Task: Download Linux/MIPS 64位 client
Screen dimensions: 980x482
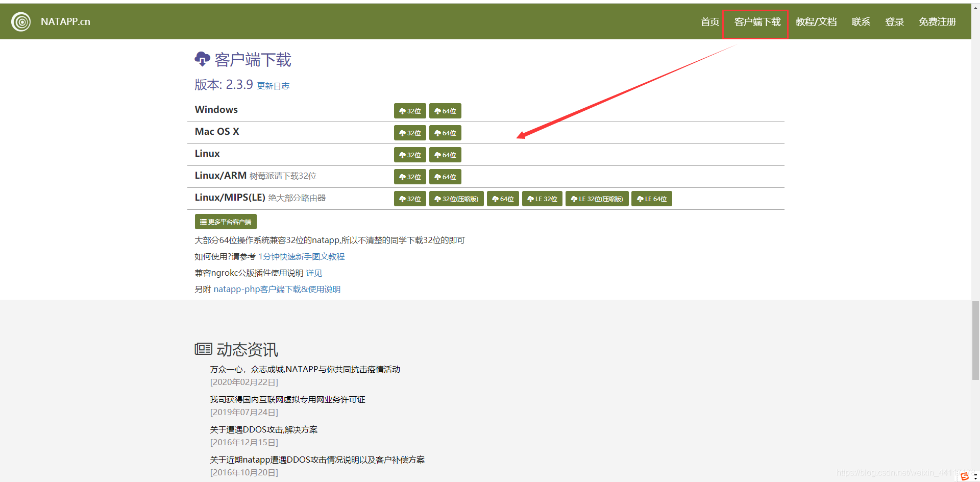Action: click(503, 199)
